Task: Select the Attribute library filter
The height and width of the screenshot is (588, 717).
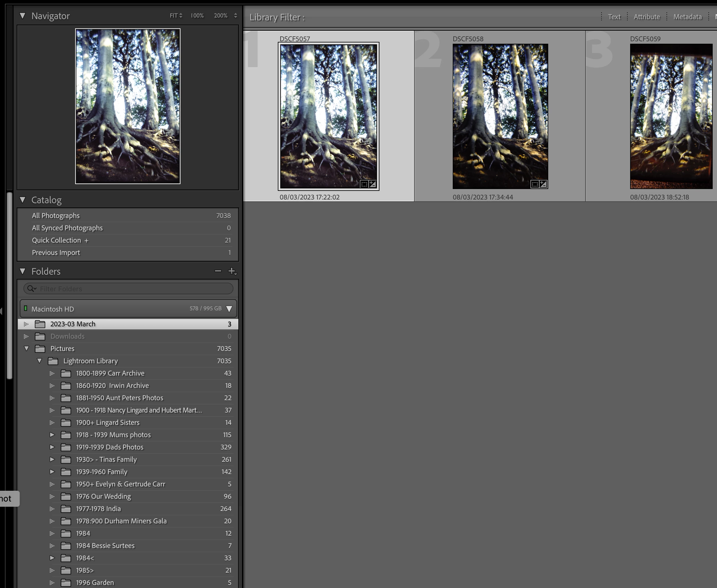Action: (x=646, y=17)
